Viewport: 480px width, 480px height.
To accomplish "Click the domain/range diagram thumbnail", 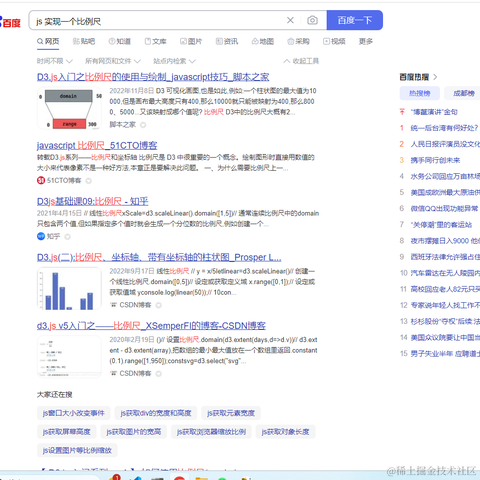I will 69,108.
